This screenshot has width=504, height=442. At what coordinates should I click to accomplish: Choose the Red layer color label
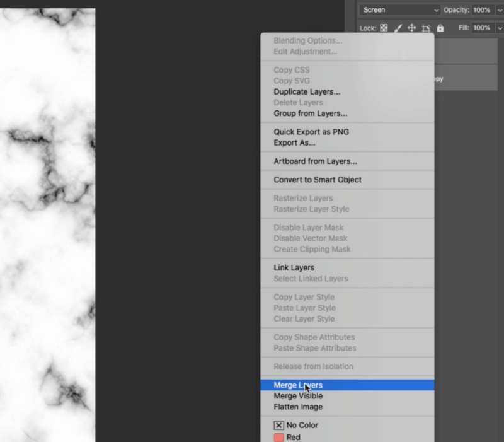click(x=291, y=436)
